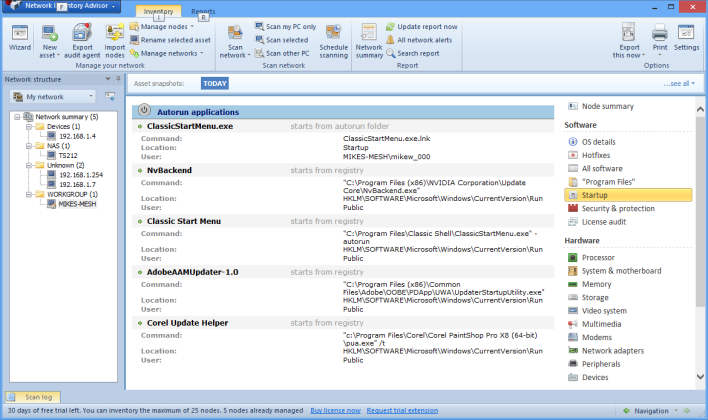Screen dimensions: 708x420
Task: Collapse the WORKGROUP (1) folder
Action: (x=29, y=194)
